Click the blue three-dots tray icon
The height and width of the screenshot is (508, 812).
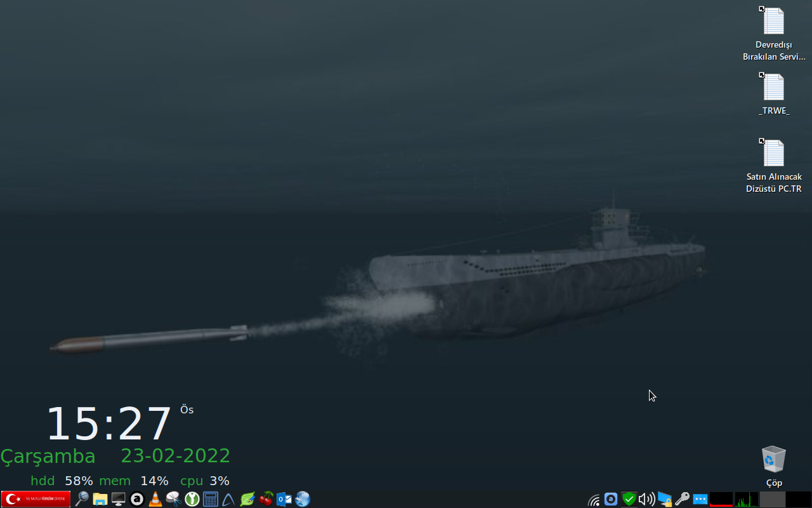700,499
